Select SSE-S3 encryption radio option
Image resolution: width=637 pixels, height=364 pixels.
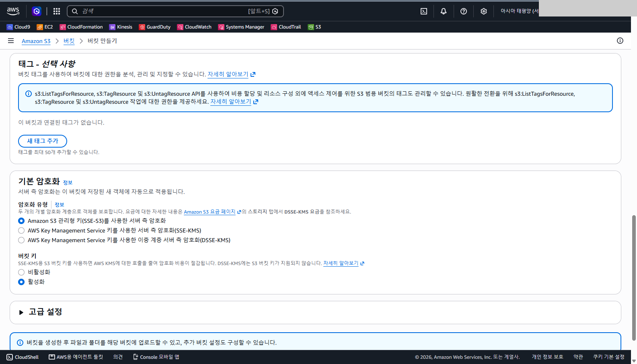(21, 221)
